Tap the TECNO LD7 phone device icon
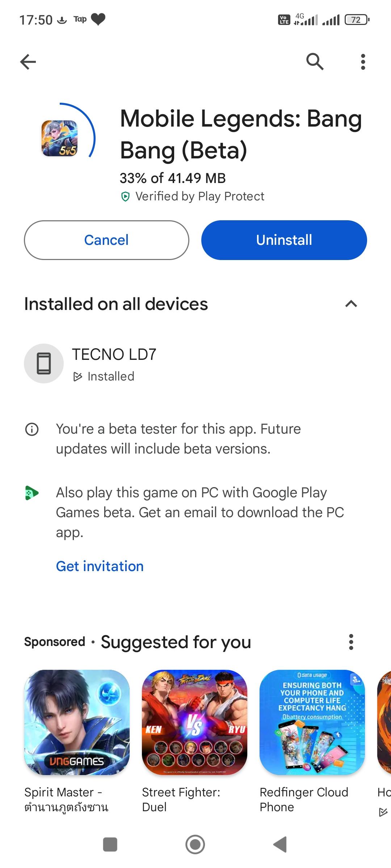 click(x=44, y=363)
